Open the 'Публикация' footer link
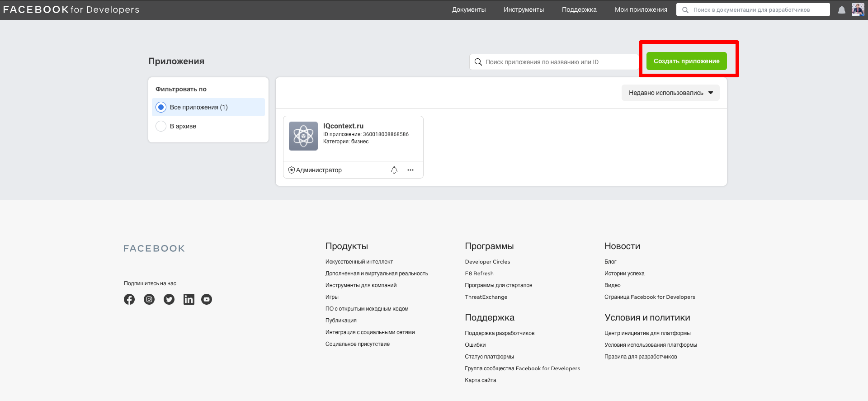This screenshot has width=868, height=401. click(x=341, y=321)
